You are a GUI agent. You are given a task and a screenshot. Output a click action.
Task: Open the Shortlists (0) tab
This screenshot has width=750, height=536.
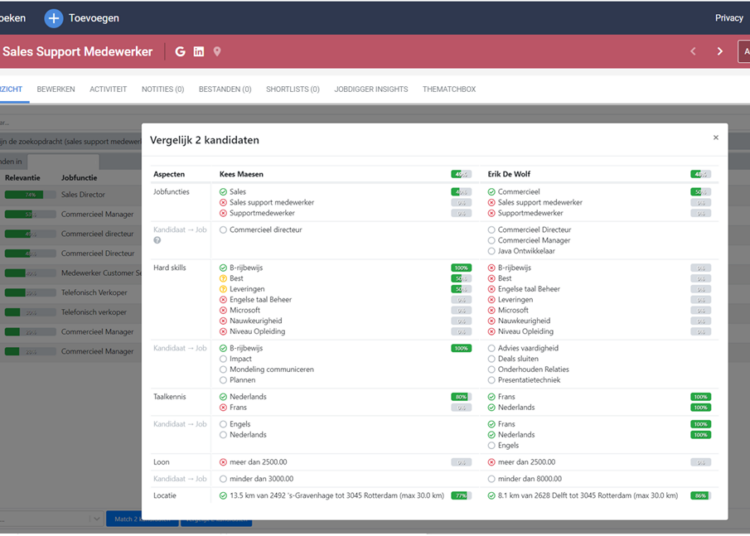click(292, 89)
